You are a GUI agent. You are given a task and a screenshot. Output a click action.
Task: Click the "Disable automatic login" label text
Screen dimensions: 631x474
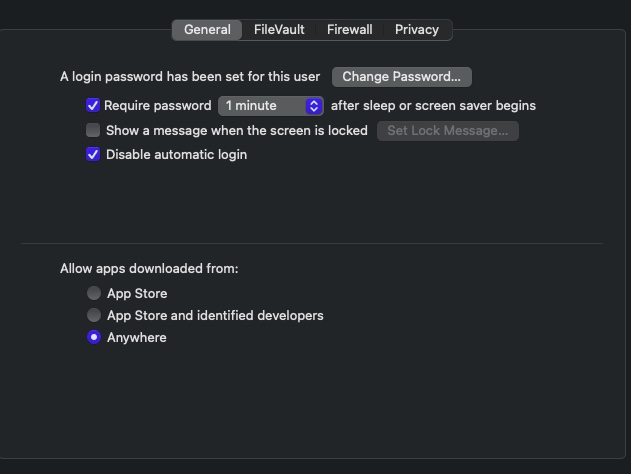(x=176, y=155)
